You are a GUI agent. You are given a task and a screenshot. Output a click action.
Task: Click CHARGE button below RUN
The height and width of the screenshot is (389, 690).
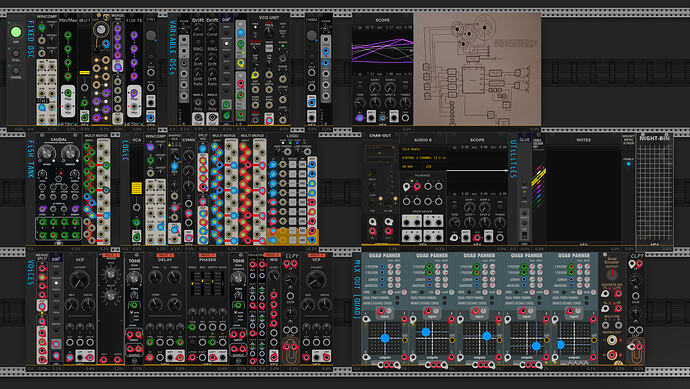16,70
